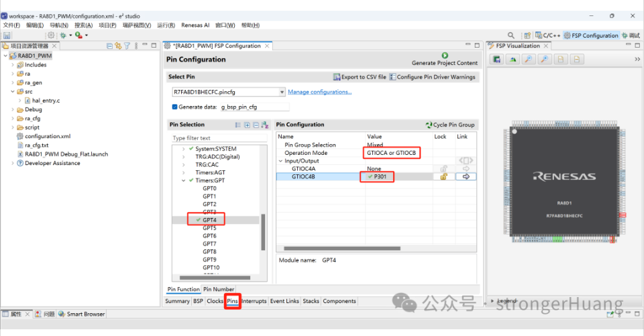
Task: Open the Stacks tab
Action: coord(311,301)
